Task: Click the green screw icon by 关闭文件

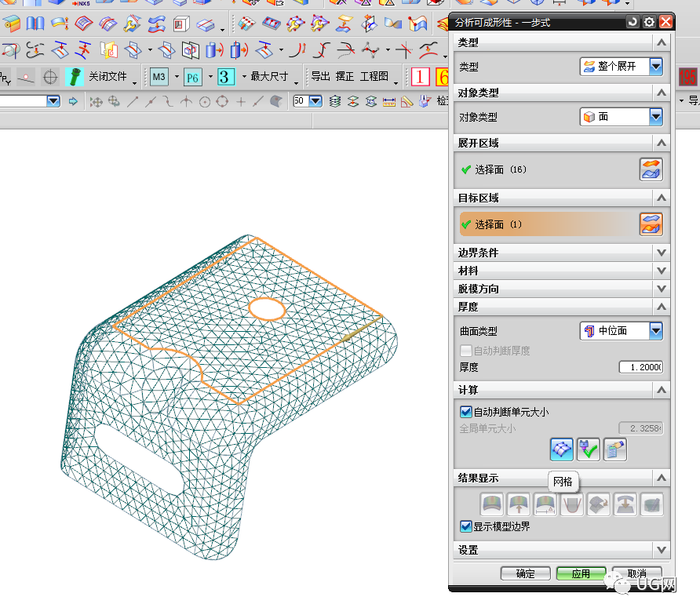Action: tap(75, 77)
